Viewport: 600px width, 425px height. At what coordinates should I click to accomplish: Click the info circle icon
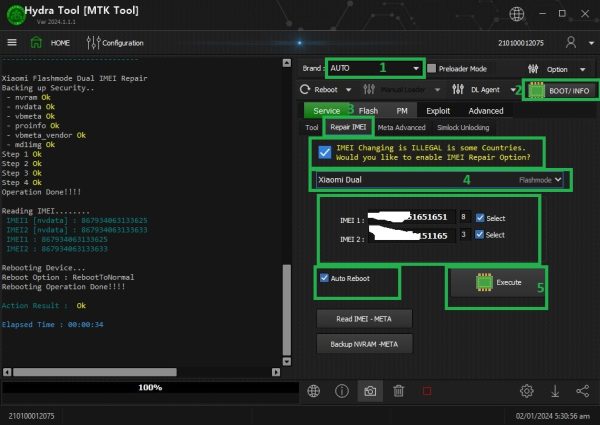pos(342,391)
